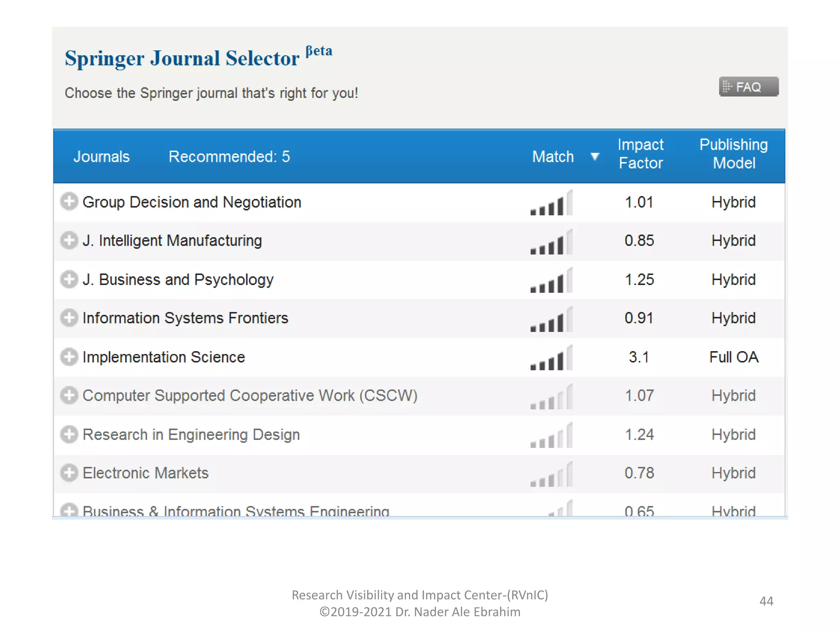Image resolution: width=840 pixels, height=630 pixels.
Task: Open Implementation Science journal title
Action: click(164, 357)
